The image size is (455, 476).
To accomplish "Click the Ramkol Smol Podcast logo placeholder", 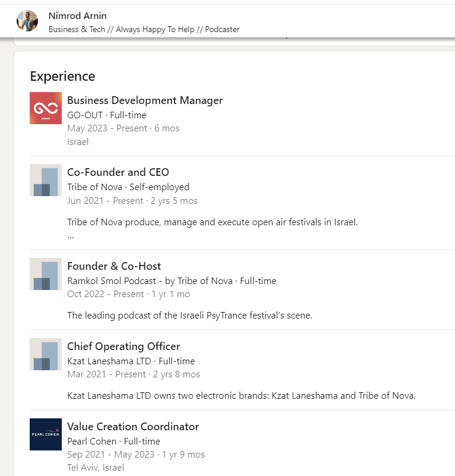I will (x=46, y=274).
